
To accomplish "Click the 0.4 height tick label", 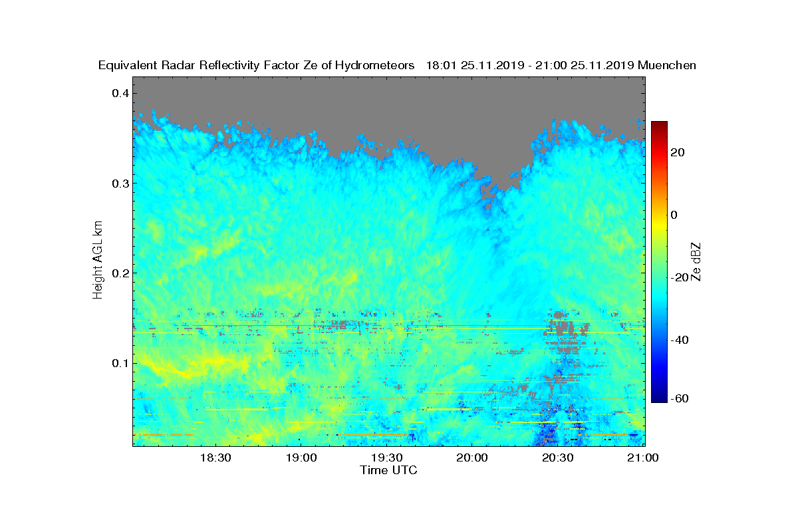I will 120,92.
